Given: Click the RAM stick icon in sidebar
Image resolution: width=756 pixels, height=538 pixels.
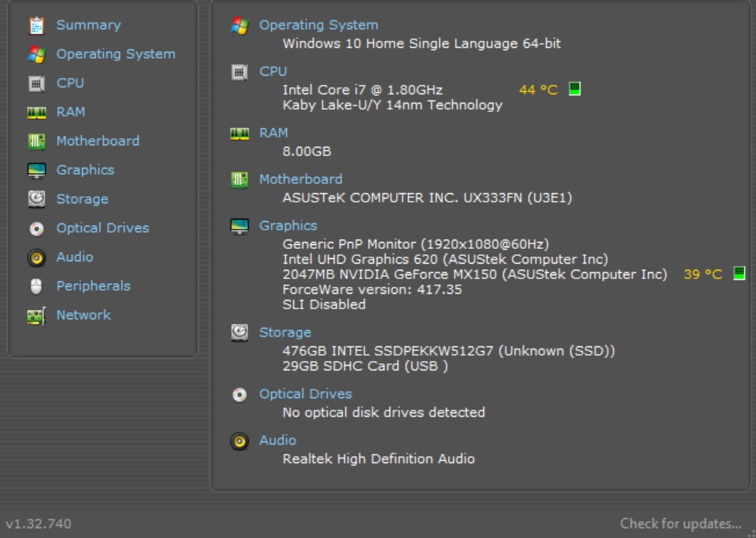Looking at the screenshot, I should [36, 113].
